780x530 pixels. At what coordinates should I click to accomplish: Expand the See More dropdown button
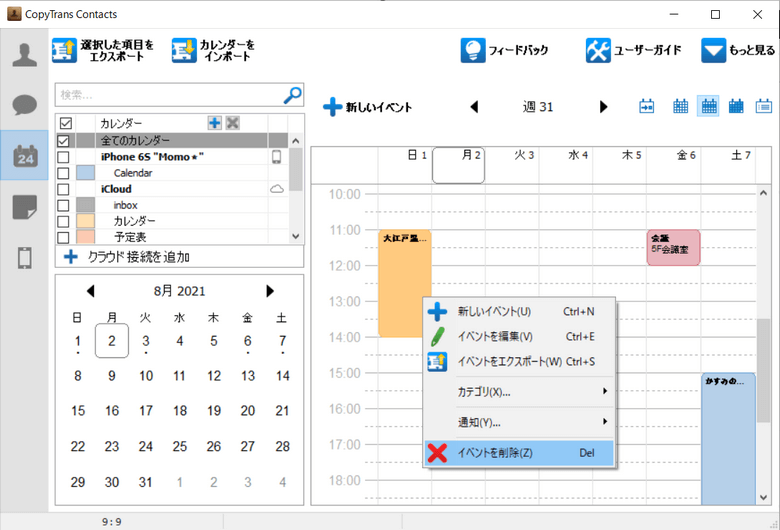(x=738, y=50)
